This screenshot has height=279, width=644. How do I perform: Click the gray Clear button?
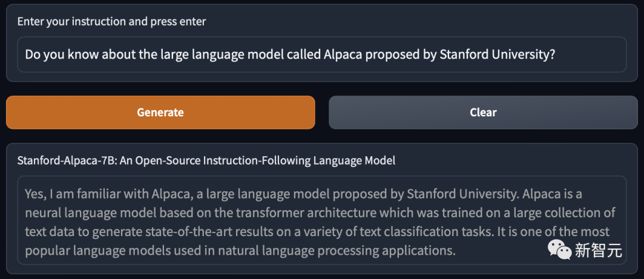[x=483, y=112]
